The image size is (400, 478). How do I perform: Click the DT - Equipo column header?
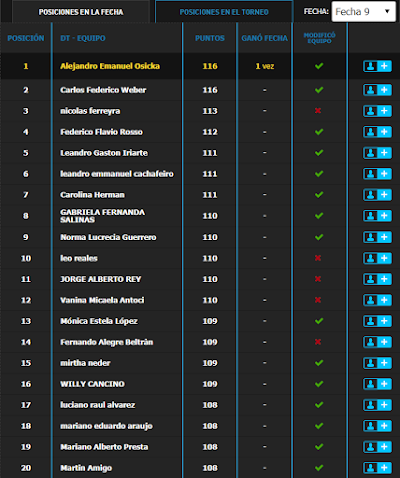[83, 38]
